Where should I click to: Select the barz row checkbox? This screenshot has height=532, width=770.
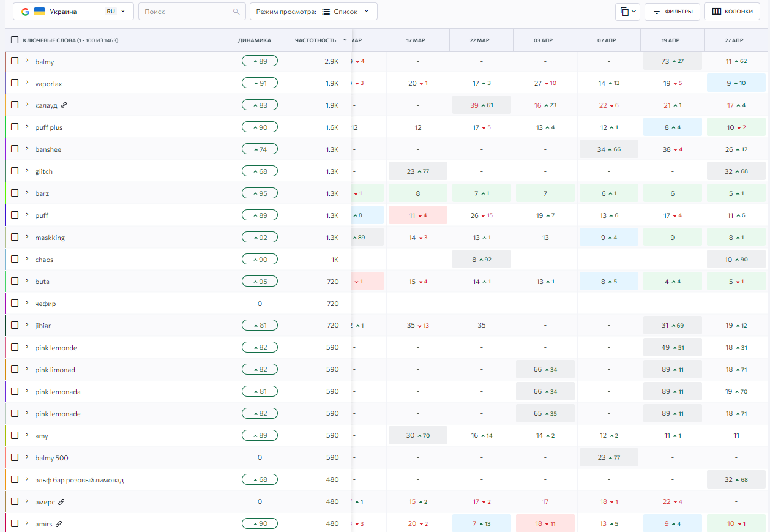[15, 193]
